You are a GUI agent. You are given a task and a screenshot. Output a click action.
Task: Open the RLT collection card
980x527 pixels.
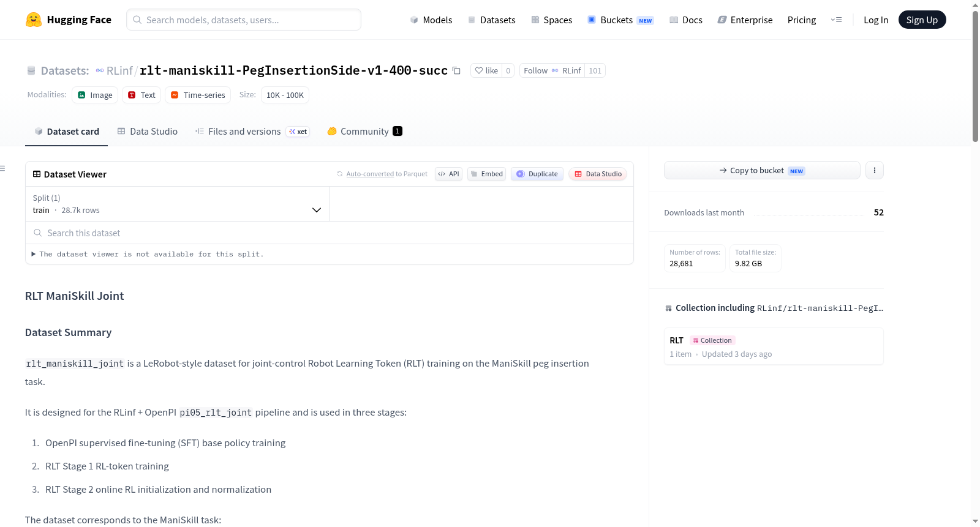774,346
